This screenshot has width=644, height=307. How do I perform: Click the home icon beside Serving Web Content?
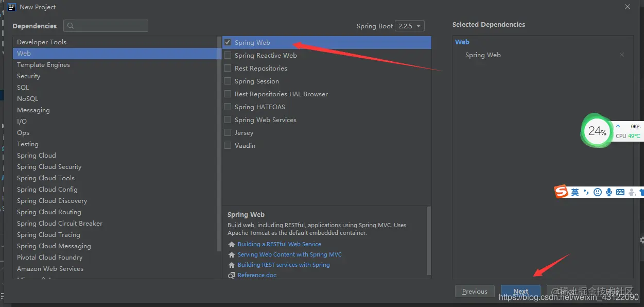click(232, 255)
